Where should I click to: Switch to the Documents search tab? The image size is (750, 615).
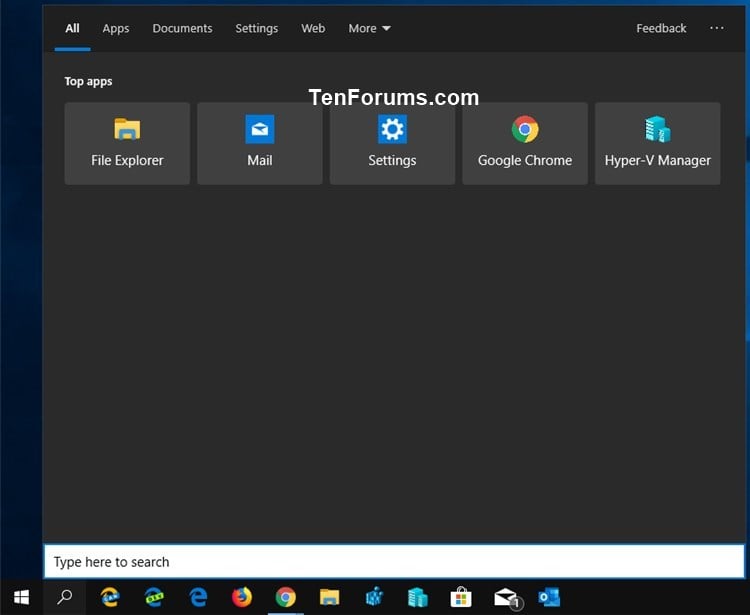[x=182, y=29]
